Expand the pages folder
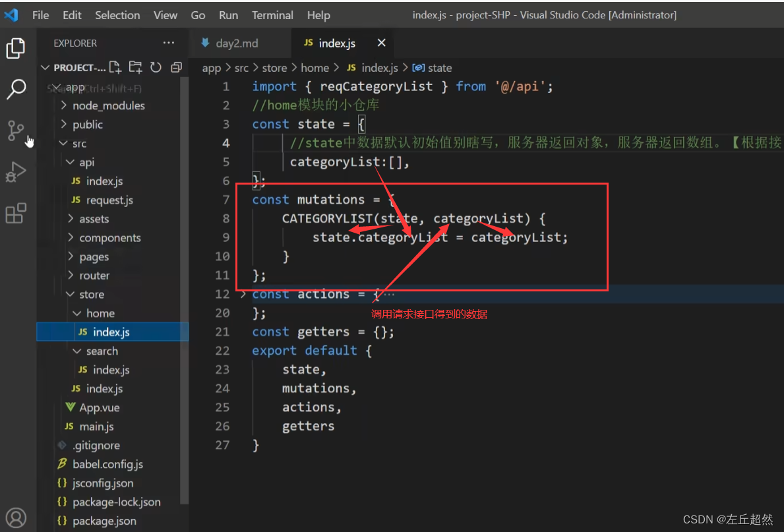 pos(71,256)
